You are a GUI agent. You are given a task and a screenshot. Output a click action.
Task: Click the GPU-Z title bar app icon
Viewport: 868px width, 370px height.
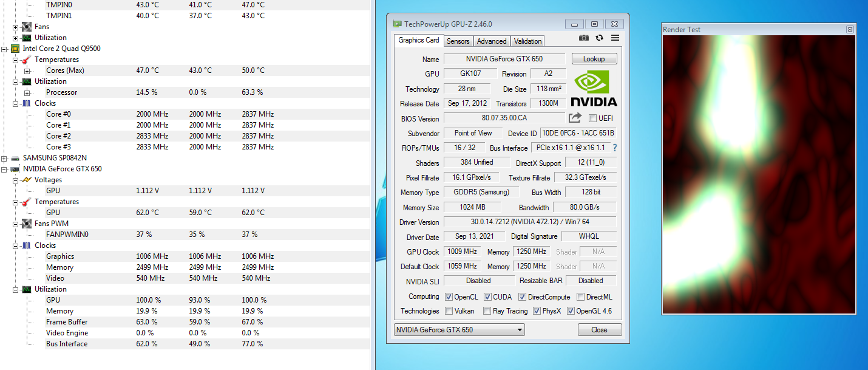pos(397,24)
